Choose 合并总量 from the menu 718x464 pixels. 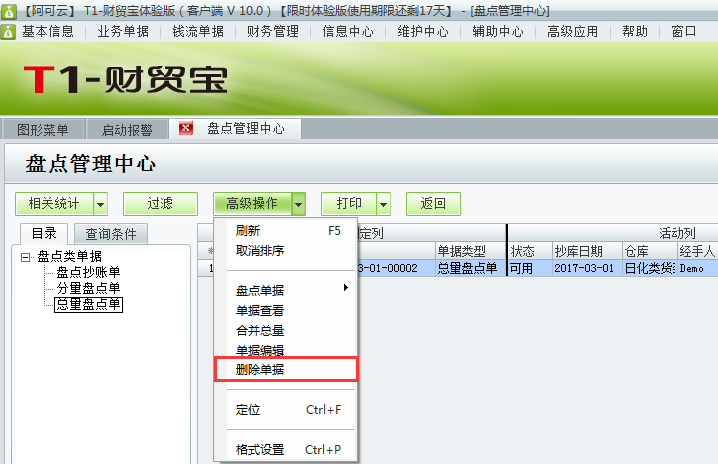pyautogui.click(x=286, y=331)
